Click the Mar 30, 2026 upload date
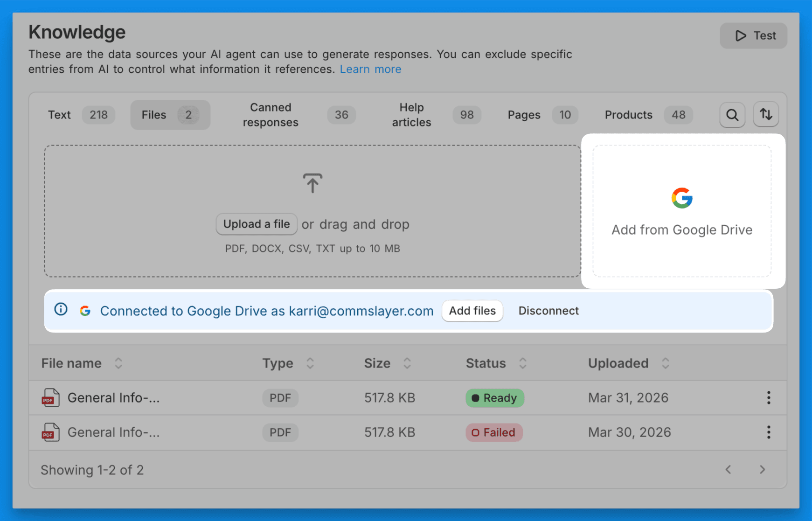 pos(630,432)
